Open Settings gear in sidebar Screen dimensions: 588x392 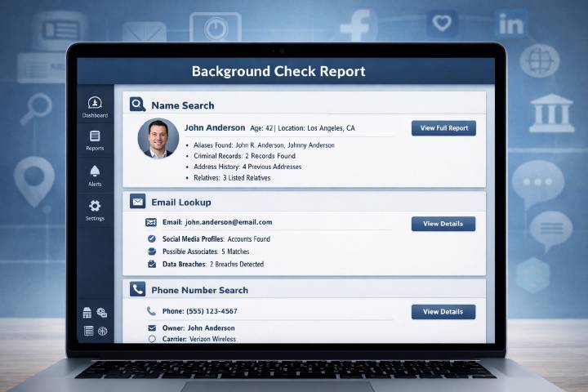[x=95, y=206]
